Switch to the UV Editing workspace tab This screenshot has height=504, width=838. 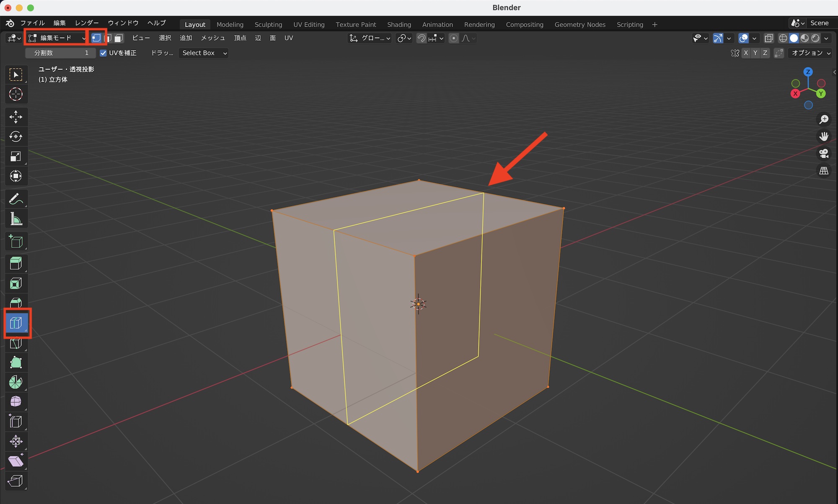point(309,25)
